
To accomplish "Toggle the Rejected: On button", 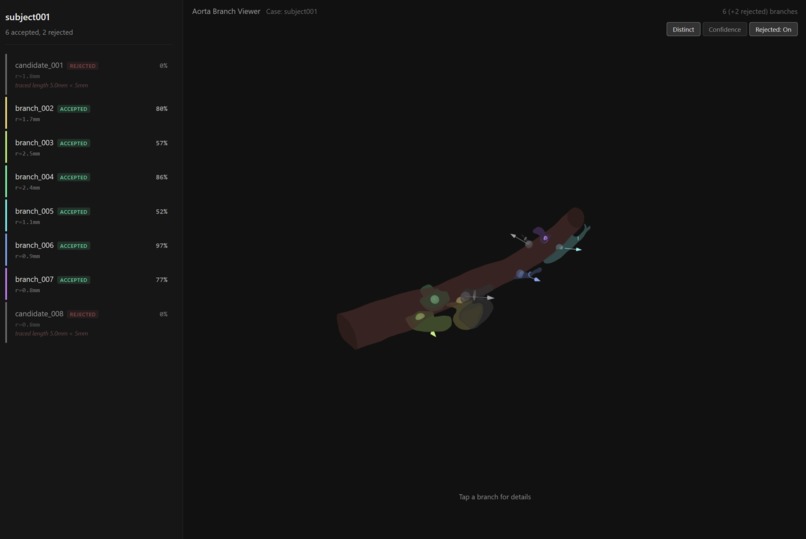I will [x=773, y=29].
